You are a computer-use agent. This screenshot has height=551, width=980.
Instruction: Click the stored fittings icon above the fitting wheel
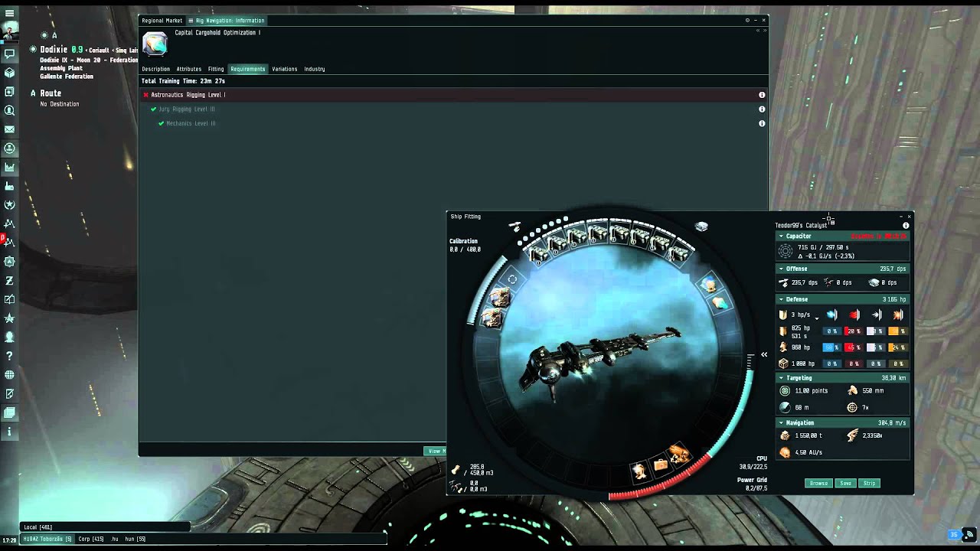[701, 226]
